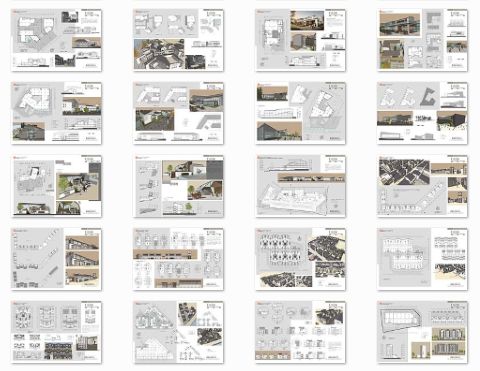Image resolution: width=480 pixels, height=371 pixels.
Task: Open third-row board with large isometric plan drawing
Action: click(x=300, y=186)
